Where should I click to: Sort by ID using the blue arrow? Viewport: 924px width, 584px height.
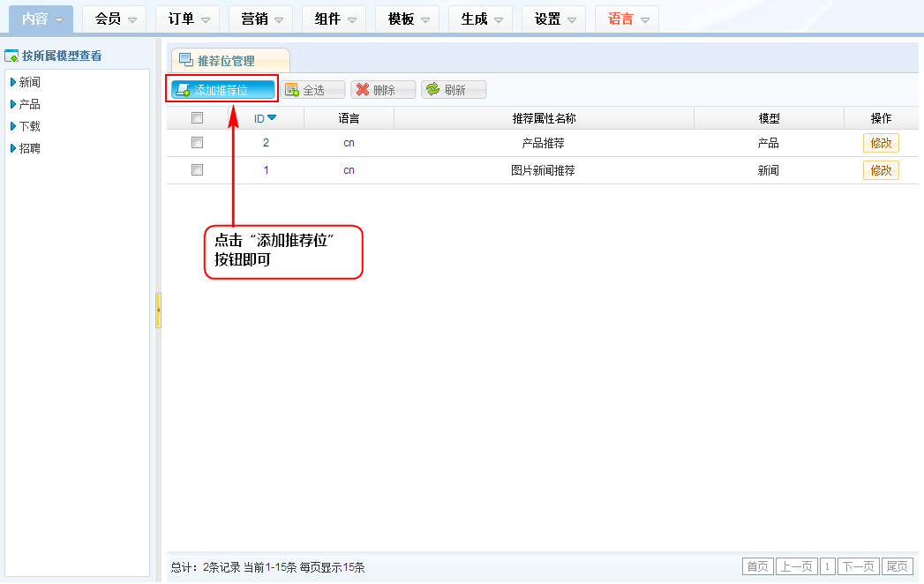pos(272,117)
